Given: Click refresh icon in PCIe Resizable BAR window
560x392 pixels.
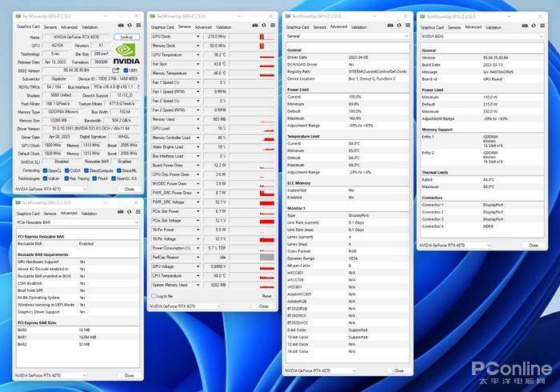Looking at the screenshot, I should click(x=130, y=212).
